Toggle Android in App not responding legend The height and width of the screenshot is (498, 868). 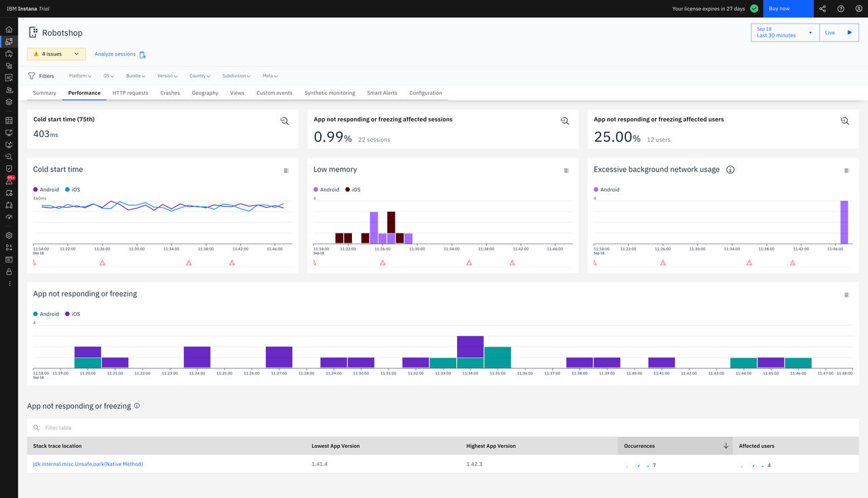tap(46, 314)
